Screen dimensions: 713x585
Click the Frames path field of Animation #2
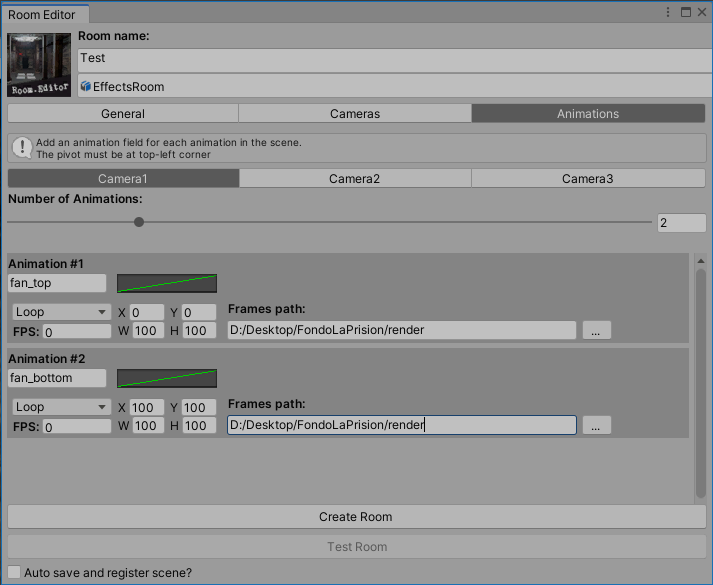tap(402, 425)
